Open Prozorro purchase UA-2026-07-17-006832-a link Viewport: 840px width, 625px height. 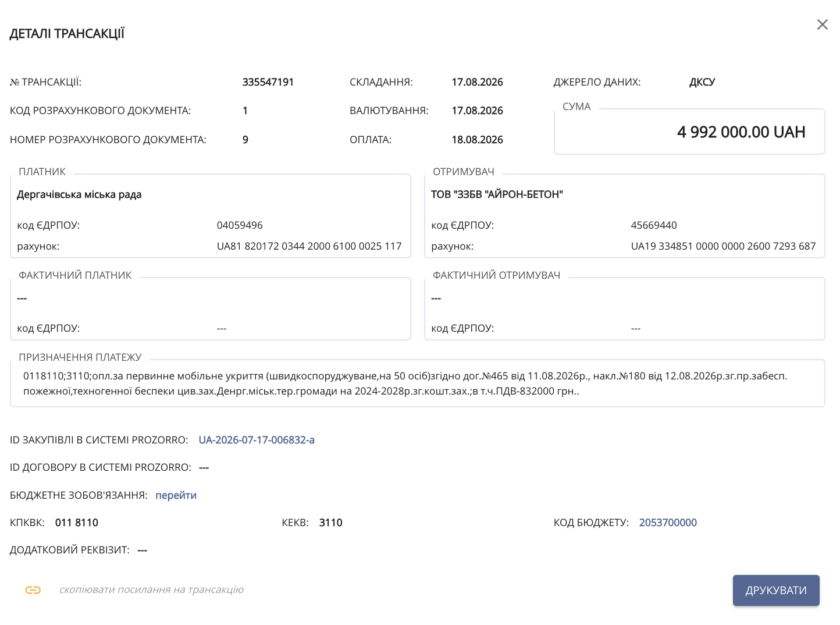click(257, 440)
